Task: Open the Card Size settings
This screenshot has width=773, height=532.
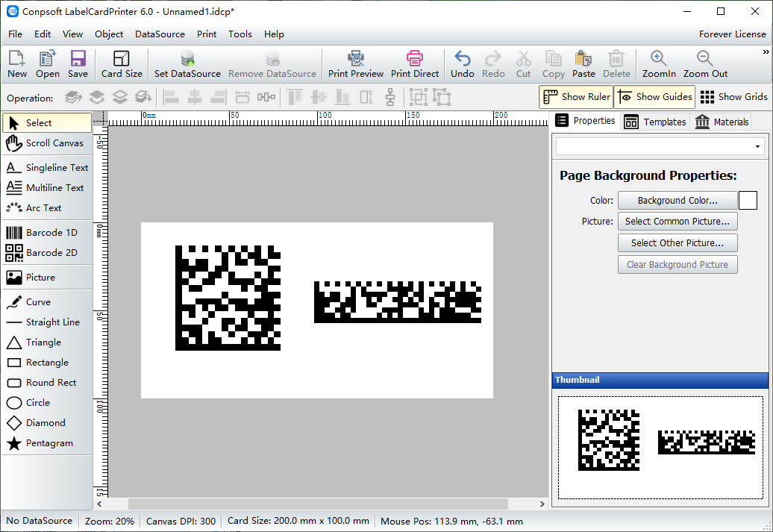Action: pyautogui.click(x=122, y=64)
